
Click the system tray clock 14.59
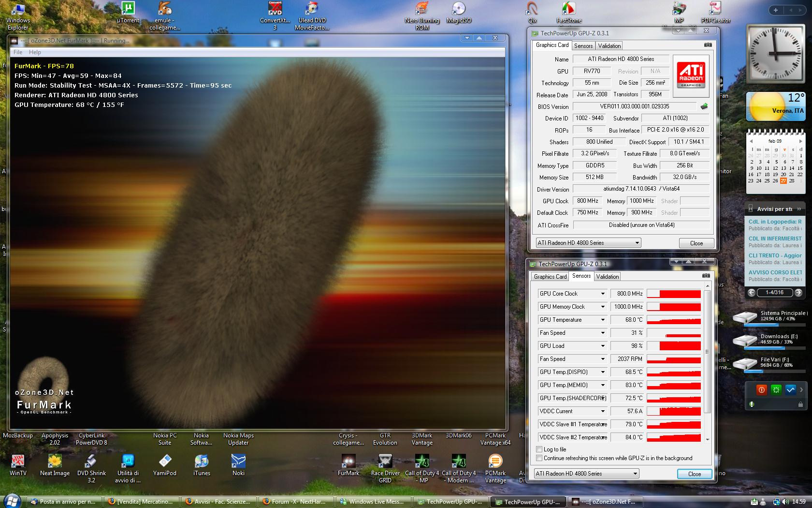tap(798, 502)
